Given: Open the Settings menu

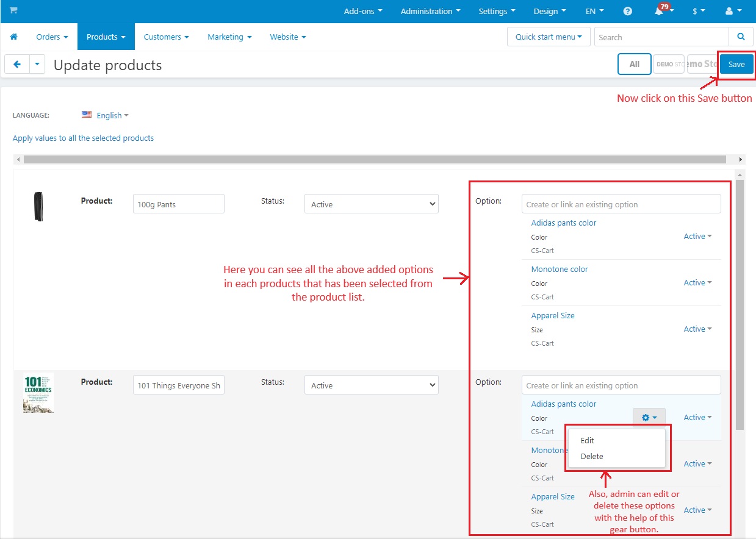Looking at the screenshot, I should point(497,12).
